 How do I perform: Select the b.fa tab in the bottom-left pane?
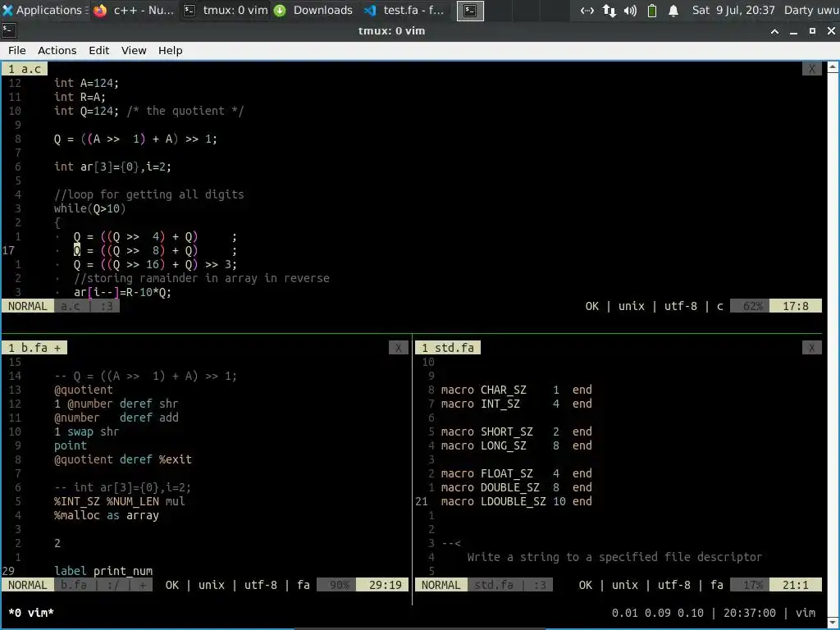(x=34, y=348)
